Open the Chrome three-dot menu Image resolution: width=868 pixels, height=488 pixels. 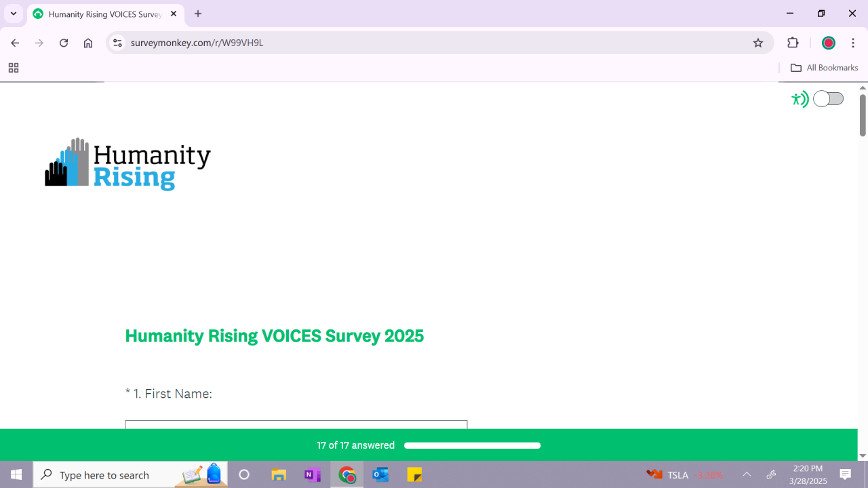click(852, 43)
